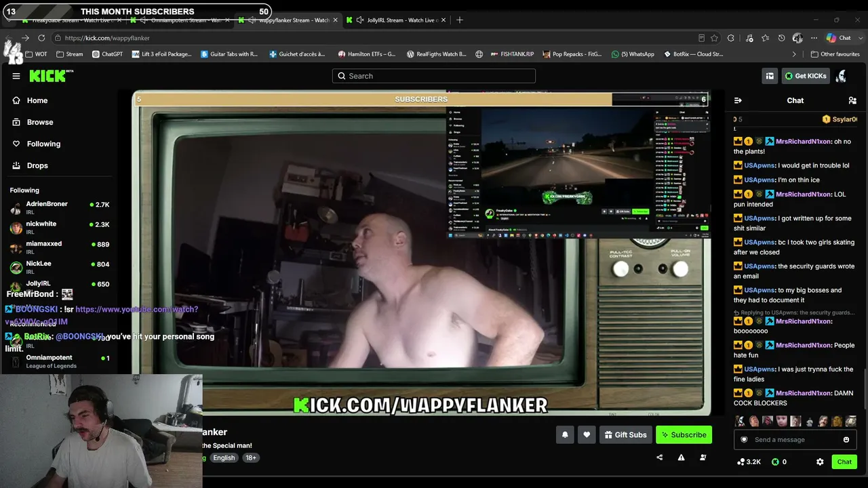
Task: Click into the Send a message field
Action: tap(793, 440)
